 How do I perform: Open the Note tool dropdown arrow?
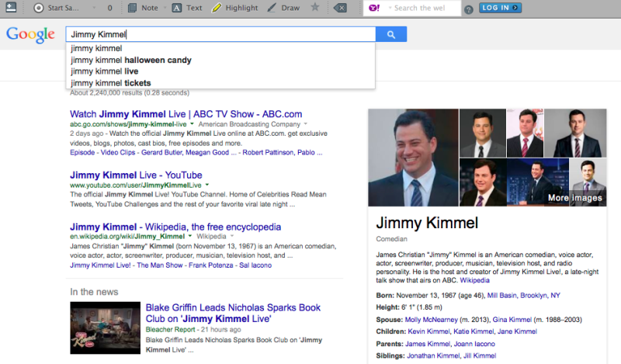[165, 8]
